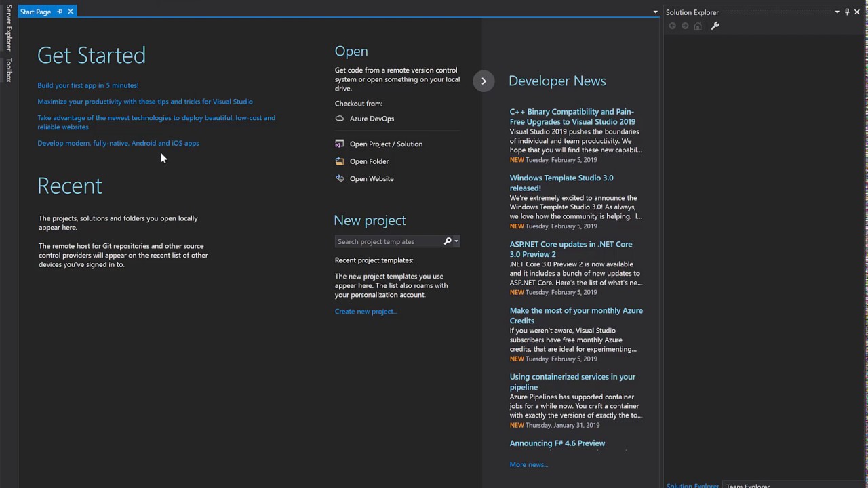Open Android and iOS apps development link
Image resolution: width=868 pixels, height=488 pixels.
118,143
